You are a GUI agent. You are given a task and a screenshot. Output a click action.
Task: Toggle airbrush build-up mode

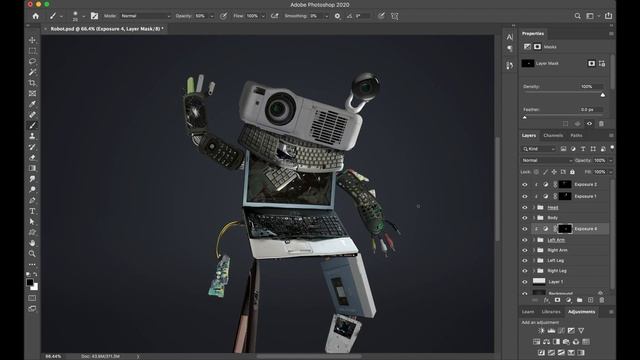coord(275,16)
